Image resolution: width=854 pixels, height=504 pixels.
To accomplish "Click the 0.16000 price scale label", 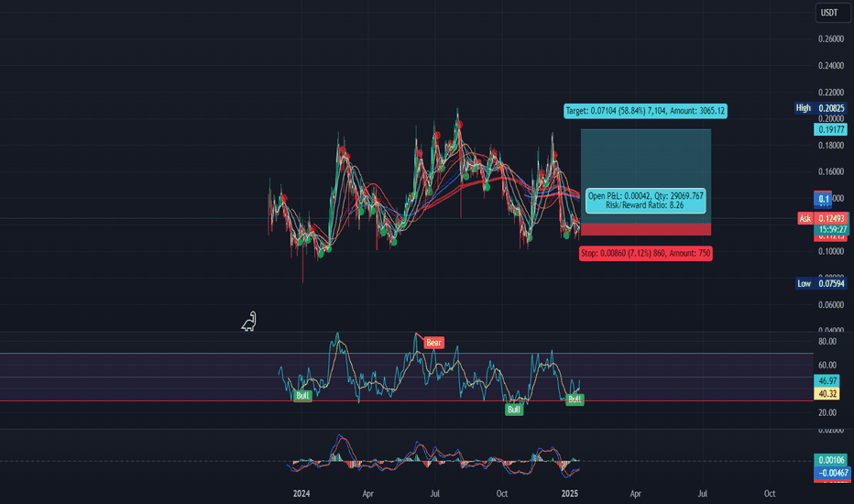I will pos(831,172).
